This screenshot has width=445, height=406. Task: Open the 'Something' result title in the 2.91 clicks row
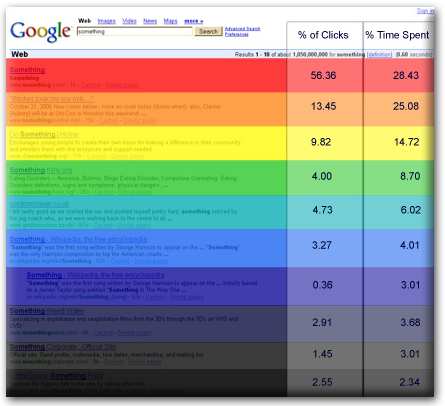tap(47, 311)
